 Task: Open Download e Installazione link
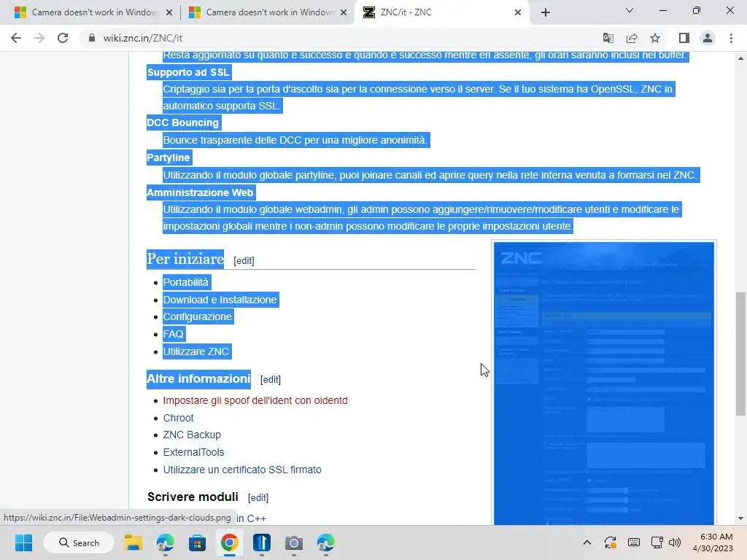click(220, 300)
